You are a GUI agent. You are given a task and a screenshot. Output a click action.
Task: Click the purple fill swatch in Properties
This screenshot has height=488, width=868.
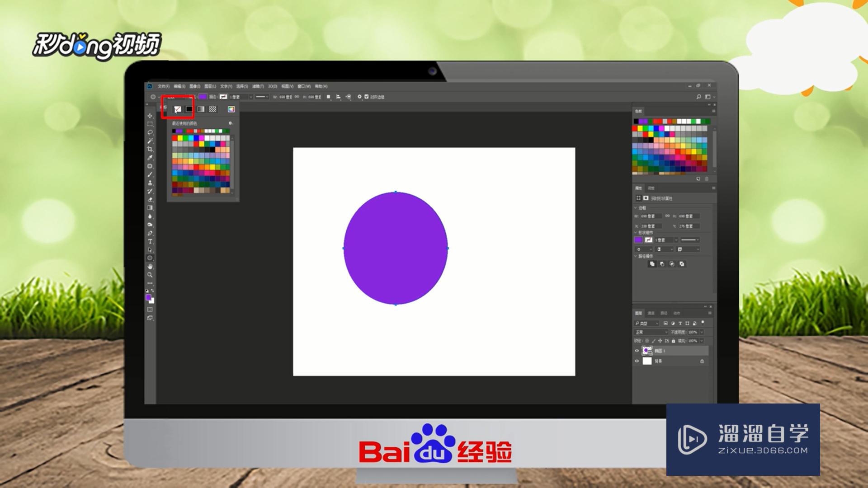coord(638,239)
